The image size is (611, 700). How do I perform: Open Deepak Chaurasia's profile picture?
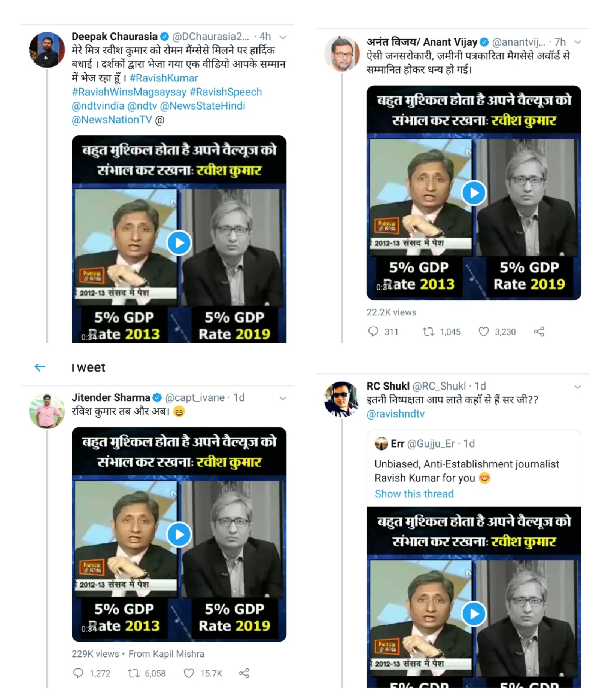(x=47, y=50)
